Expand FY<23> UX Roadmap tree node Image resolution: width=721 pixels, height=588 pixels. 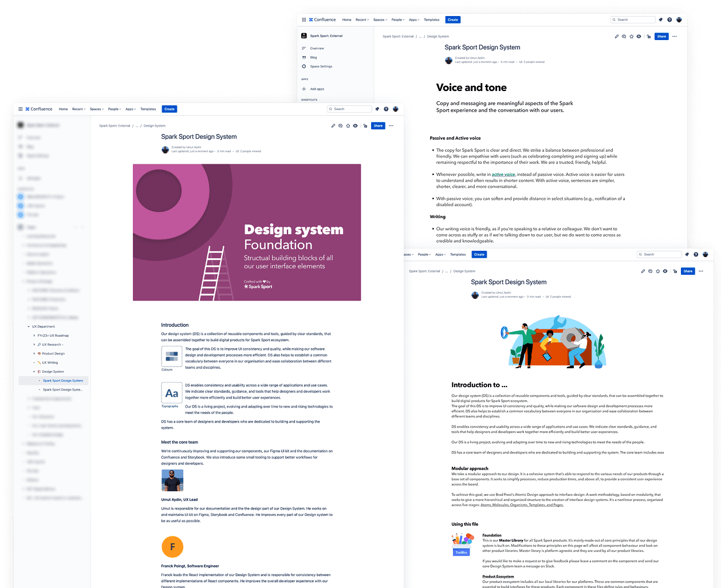tap(34, 336)
